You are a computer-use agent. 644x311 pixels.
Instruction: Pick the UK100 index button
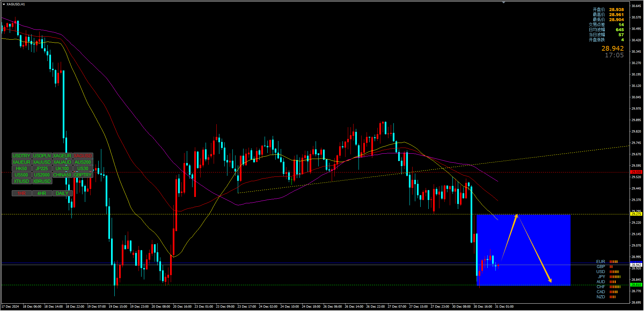click(x=62, y=169)
